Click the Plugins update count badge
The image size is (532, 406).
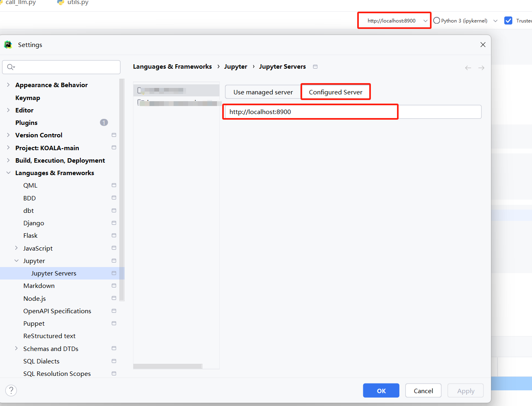[x=104, y=122]
